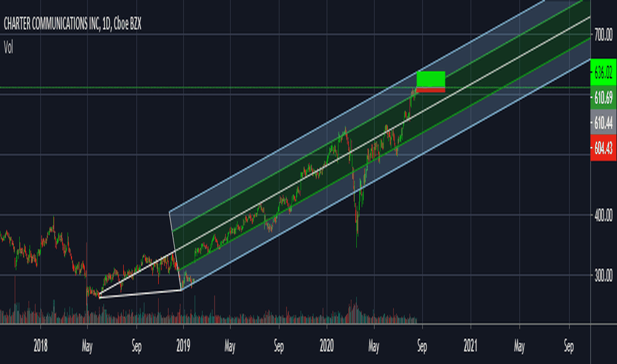Click the CHARTER COMMUNICATIONS INC chart title

[72, 24]
